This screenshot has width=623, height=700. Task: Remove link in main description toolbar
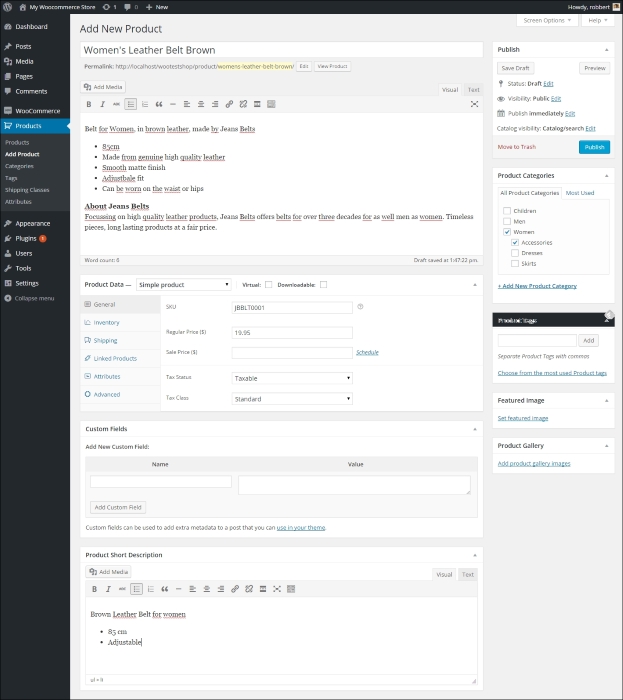pyautogui.click(x=243, y=104)
